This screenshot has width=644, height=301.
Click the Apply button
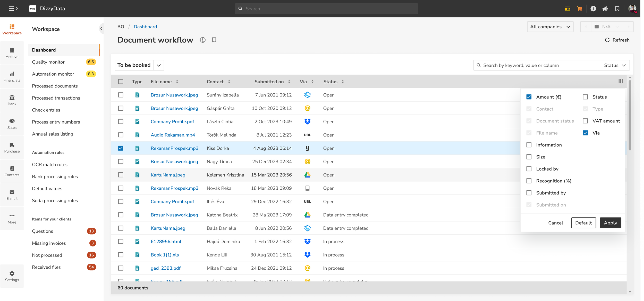pyautogui.click(x=610, y=223)
